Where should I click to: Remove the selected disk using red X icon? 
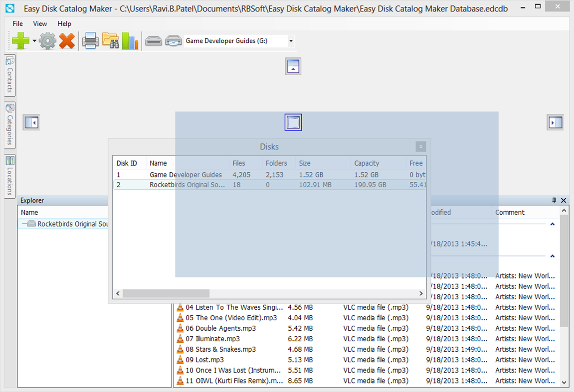pyautogui.click(x=67, y=40)
